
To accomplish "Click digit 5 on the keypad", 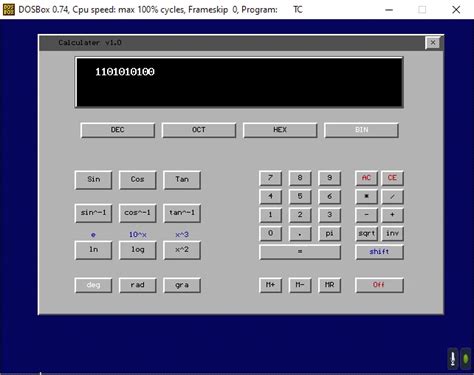I will [x=300, y=197].
